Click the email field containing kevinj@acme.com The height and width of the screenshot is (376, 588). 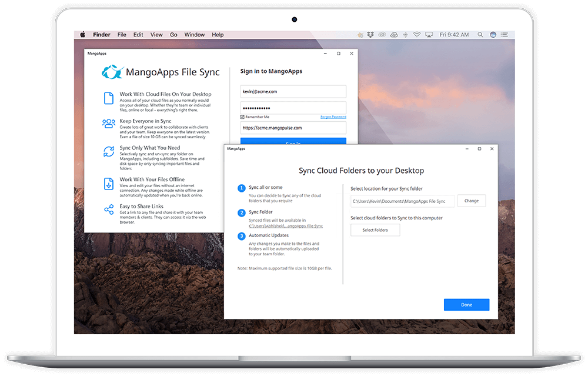293,92
